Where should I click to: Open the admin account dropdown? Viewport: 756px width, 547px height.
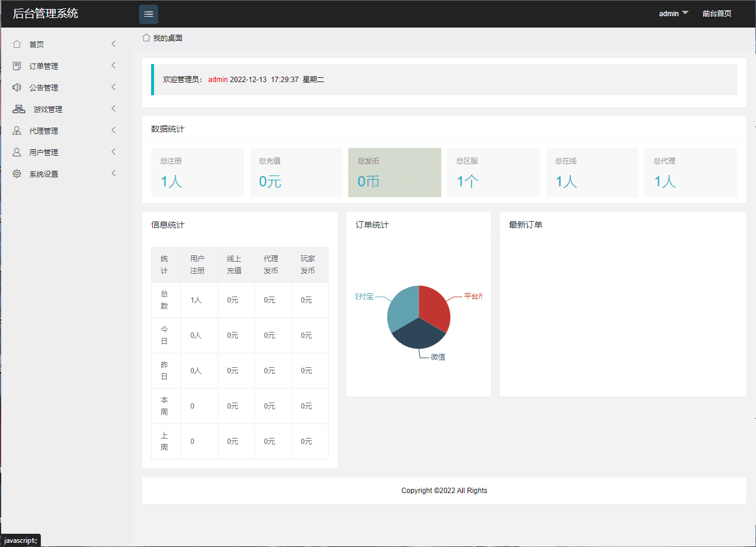click(x=673, y=13)
